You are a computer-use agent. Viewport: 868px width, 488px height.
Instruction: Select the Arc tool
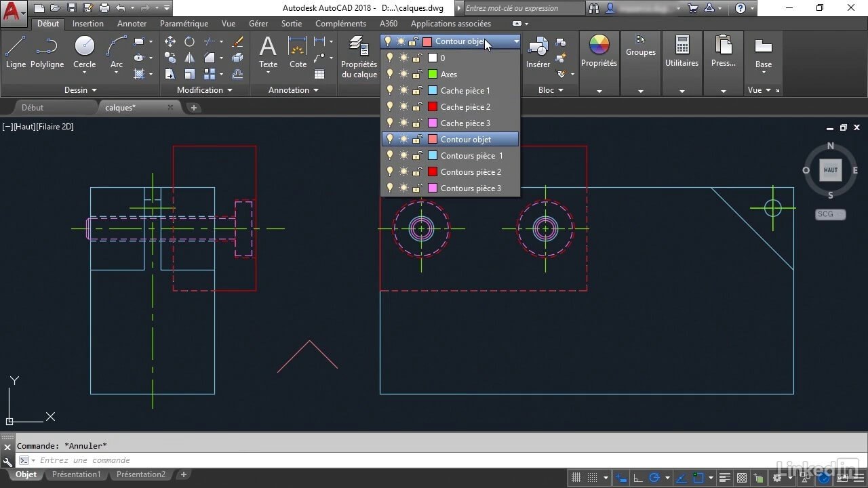pyautogui.click(x=117, y=52)
